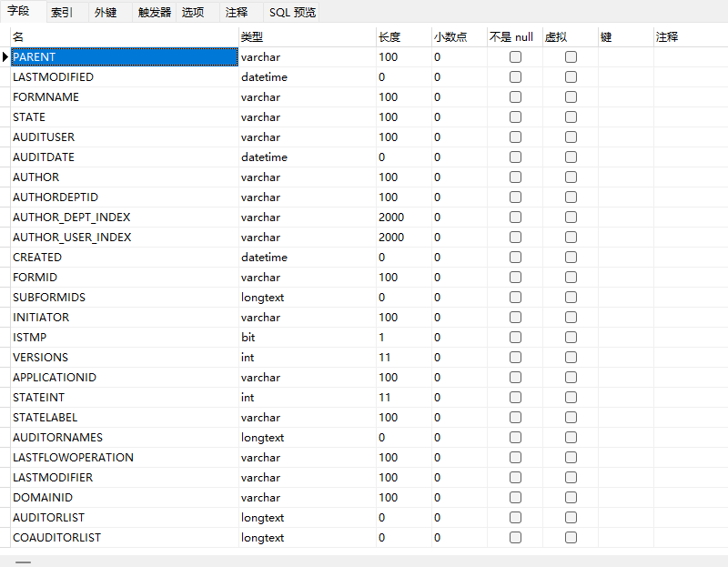Select the AUTHORDEPTID field name

pyautogui.click(x=125, y=197)
